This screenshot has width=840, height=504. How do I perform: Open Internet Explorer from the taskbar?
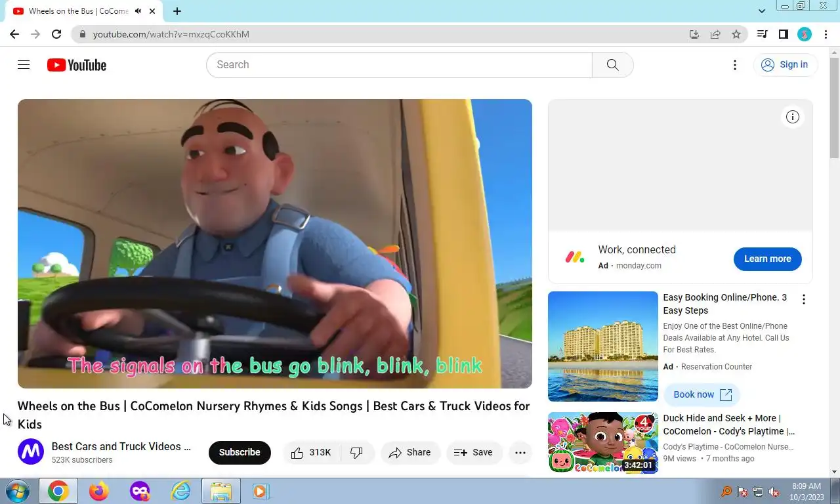tap(180, 491)
